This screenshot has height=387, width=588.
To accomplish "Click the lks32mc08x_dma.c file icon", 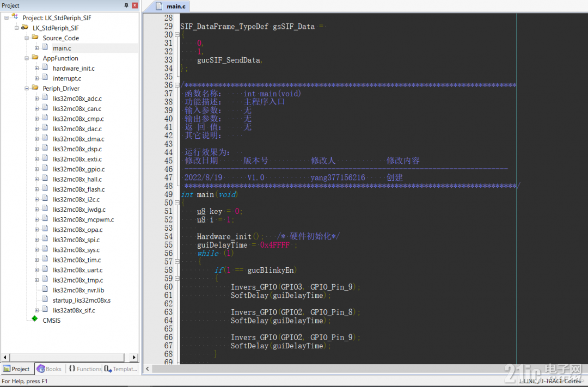I will (x=45, y=138).
